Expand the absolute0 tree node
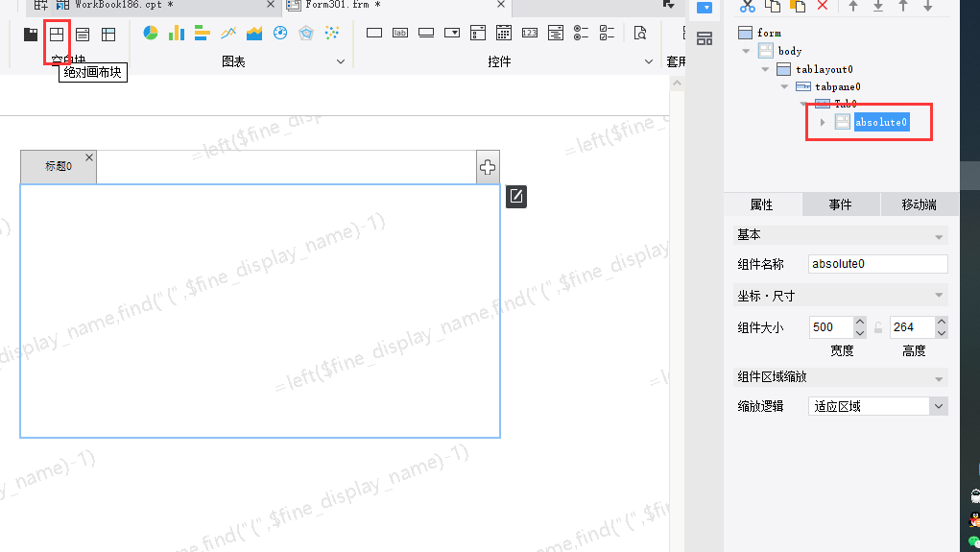This screenshot has height=552, width=980. (x=823, y=122)
